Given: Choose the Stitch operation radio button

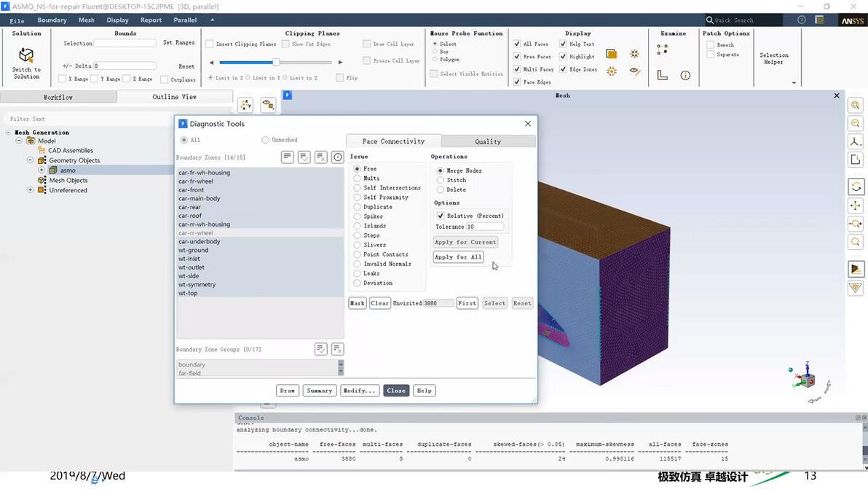Looking at the screenshot, I should pos(440,180).
